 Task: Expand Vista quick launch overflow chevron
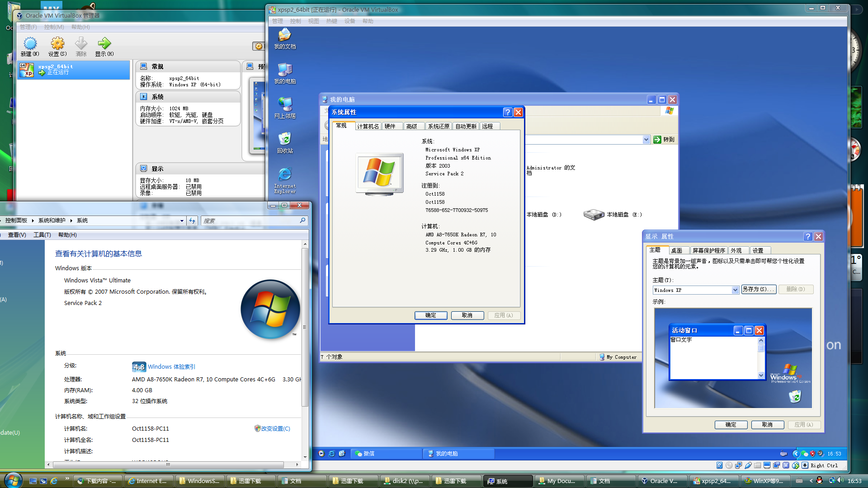click(x=67, y=478)
